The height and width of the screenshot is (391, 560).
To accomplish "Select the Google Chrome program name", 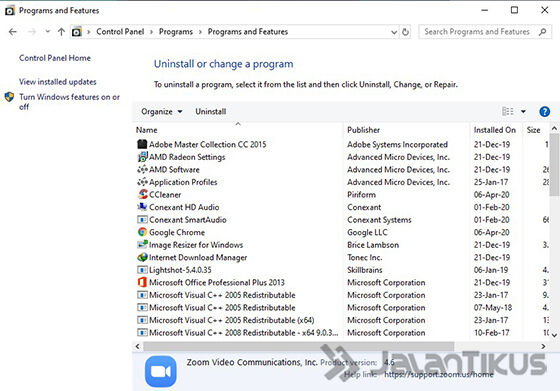I will point(177,232).
